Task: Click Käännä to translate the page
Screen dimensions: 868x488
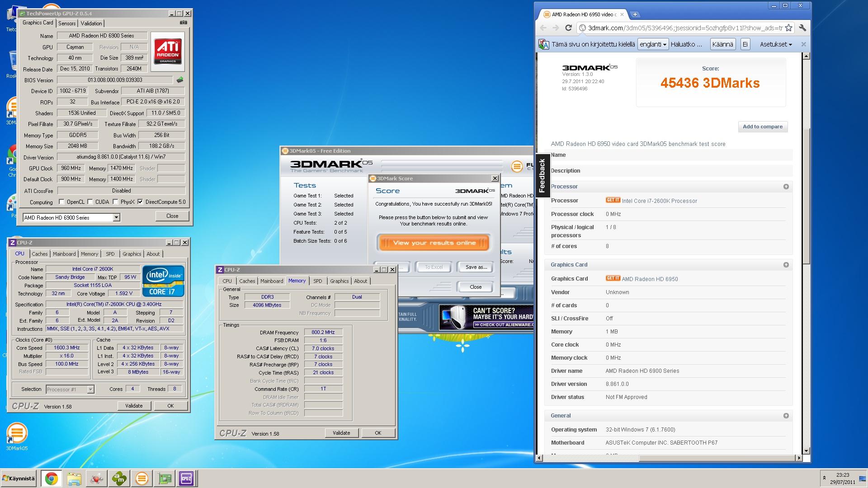Action: [722, 44]
